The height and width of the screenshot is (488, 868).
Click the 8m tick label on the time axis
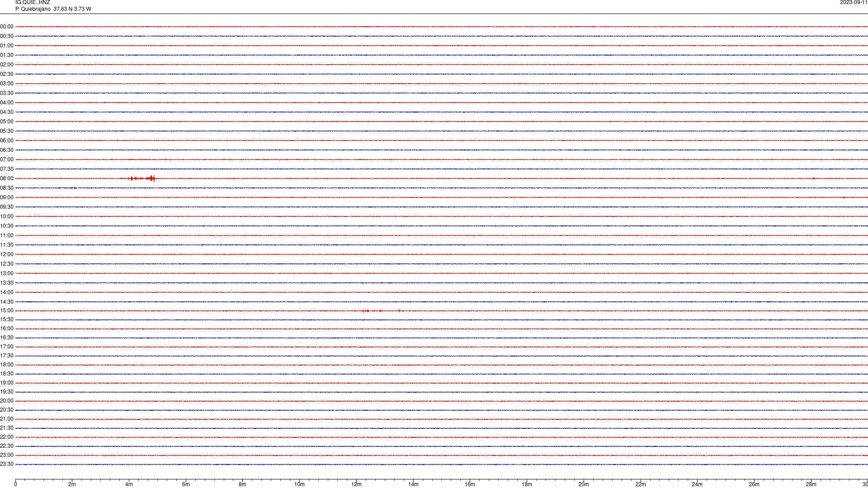click(x=242, y=484)
